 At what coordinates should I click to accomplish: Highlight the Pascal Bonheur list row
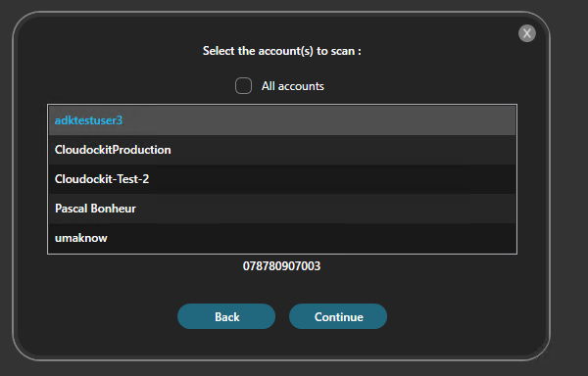(282, 209)
